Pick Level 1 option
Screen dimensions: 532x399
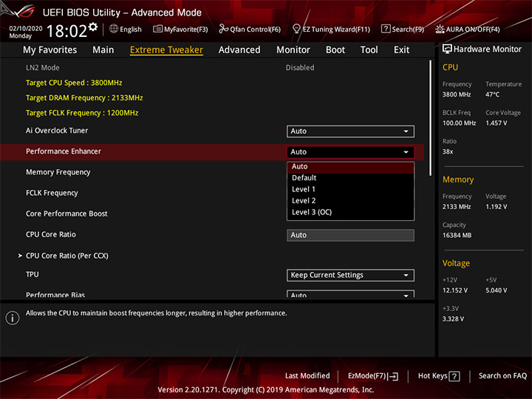pyautogui.click(x=350, y=189)
